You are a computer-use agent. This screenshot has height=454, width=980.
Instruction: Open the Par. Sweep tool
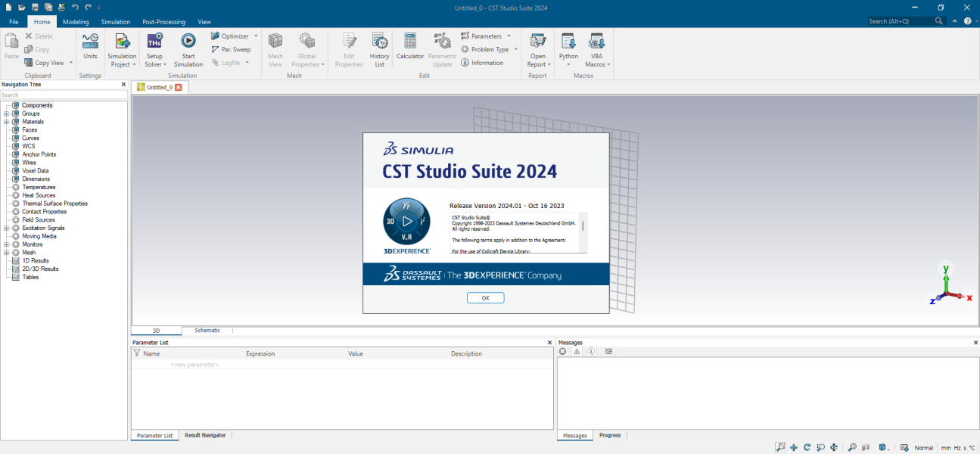pyautogui.click(x=231, y=49)
